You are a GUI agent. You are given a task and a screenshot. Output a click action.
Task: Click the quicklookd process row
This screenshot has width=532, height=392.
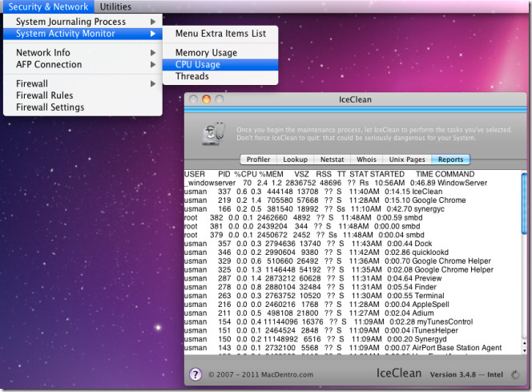[x=353, y=253]
